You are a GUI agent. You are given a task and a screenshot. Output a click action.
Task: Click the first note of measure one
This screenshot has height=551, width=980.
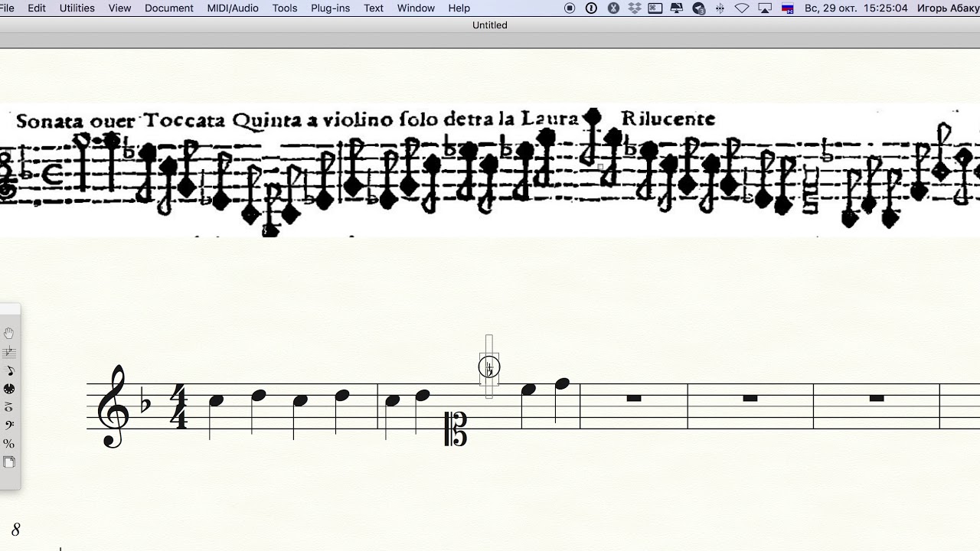[217, 401]
